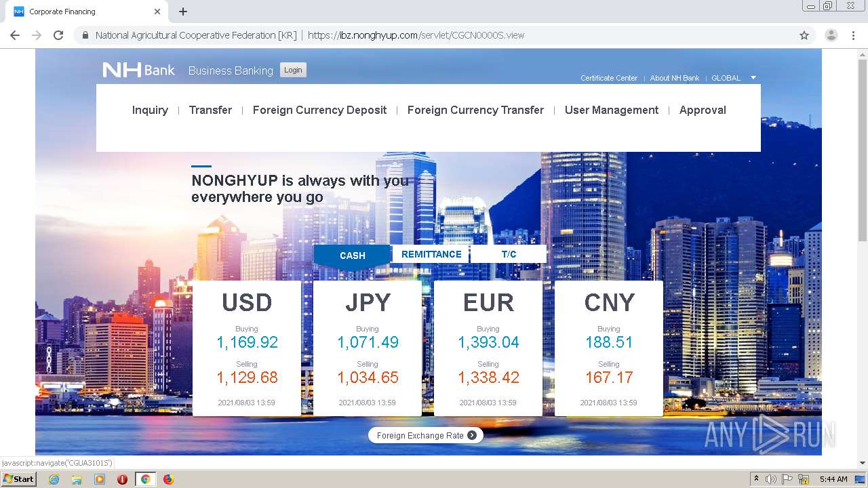This screenshot has height=488, width=868.
Task: Open the Foreign Currency Deposit menu
Action: [x=319, y=110]
